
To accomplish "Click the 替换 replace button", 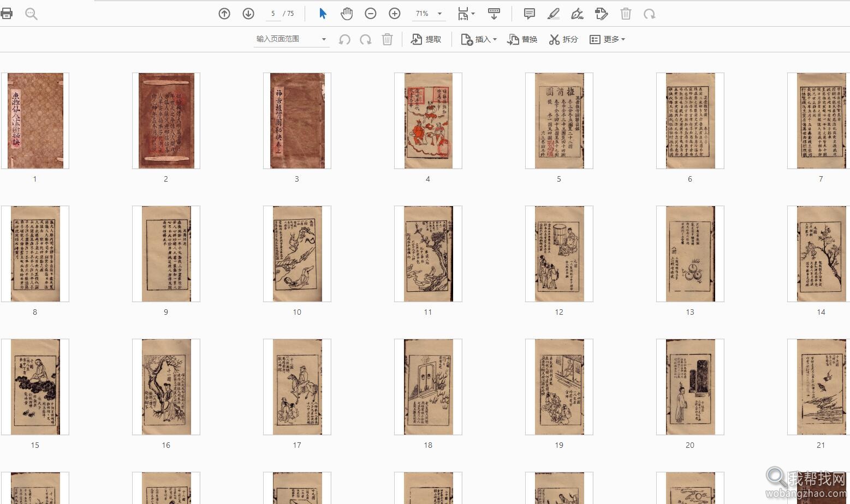I will [522, 39].
